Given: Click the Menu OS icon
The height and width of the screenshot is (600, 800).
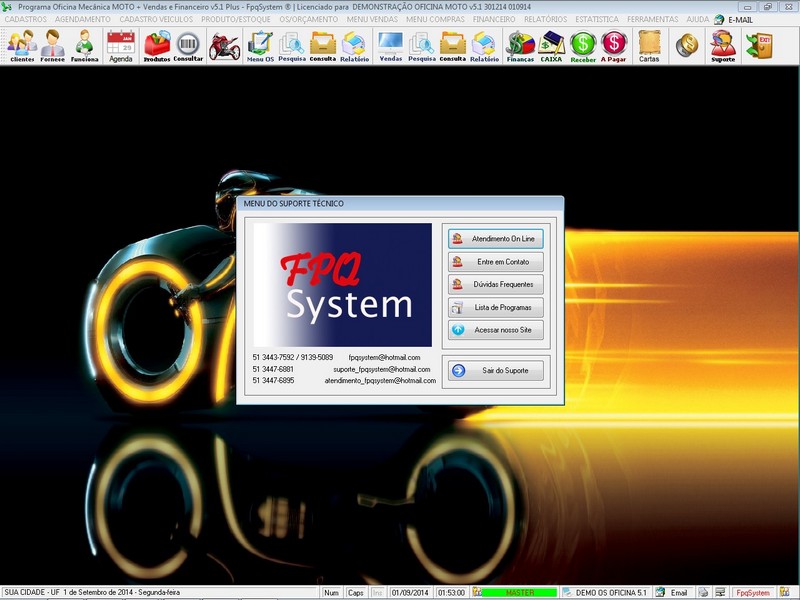Looking at the screenshot, I should coord(260,45).
